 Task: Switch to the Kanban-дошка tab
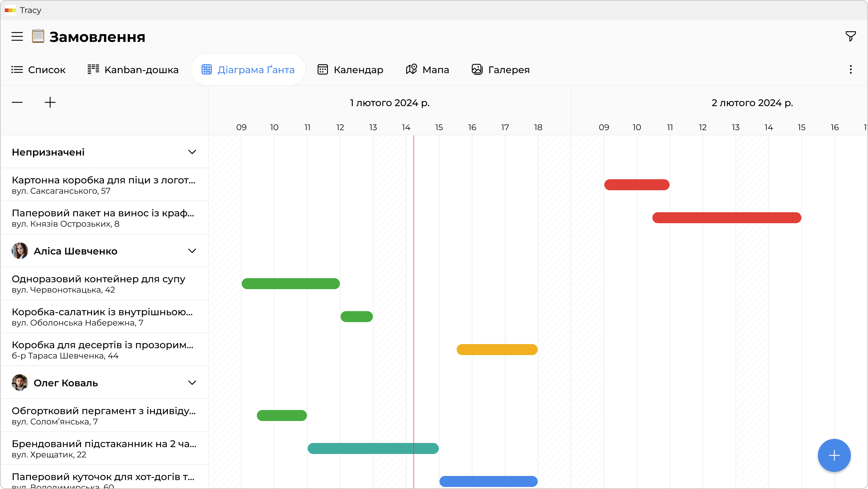133,70
